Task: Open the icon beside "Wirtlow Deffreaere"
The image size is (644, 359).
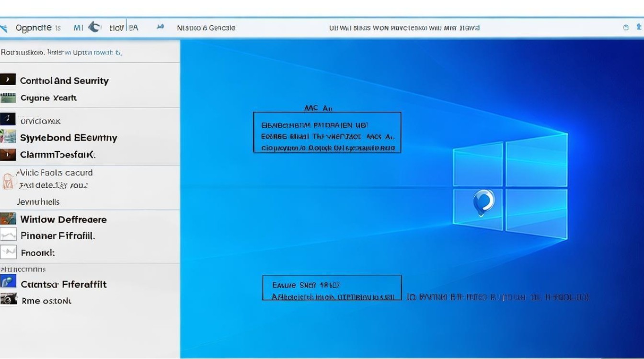Action: click(x=8, y=219)
